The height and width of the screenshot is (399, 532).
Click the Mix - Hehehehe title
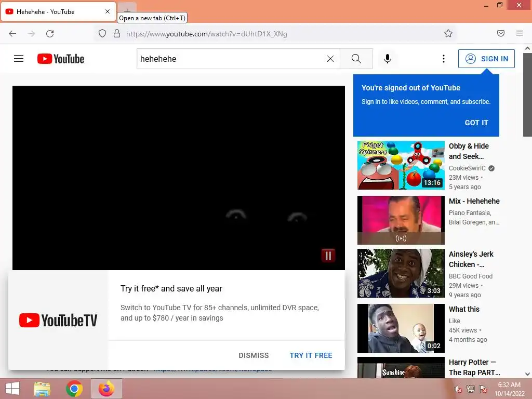474,201
